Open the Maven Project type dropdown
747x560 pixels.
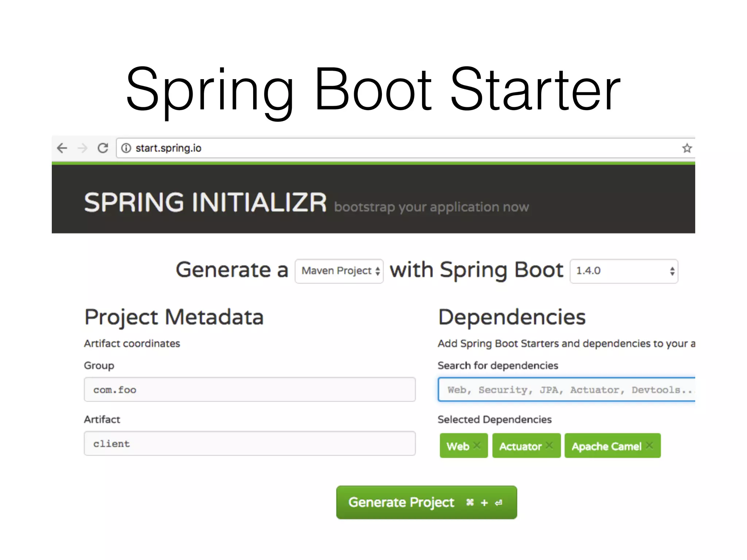click(339, 271)
